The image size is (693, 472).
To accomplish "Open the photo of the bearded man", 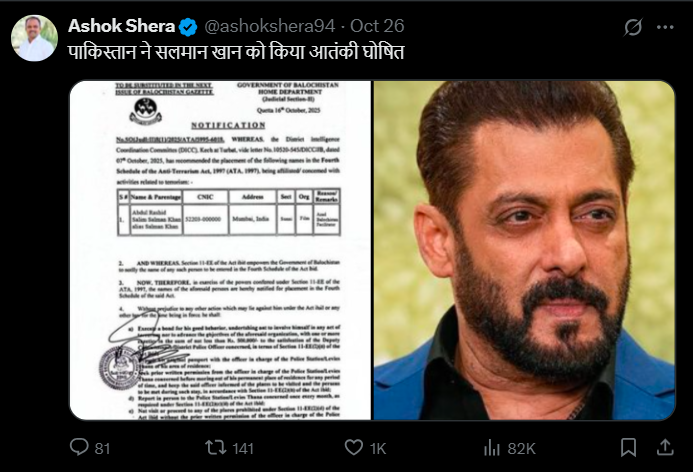I will [x=524, y=250].
